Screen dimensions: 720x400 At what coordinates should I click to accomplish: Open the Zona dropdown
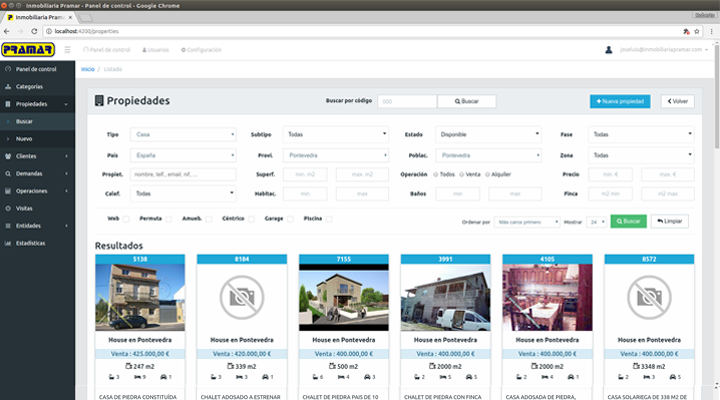click(x=641, y=155)
